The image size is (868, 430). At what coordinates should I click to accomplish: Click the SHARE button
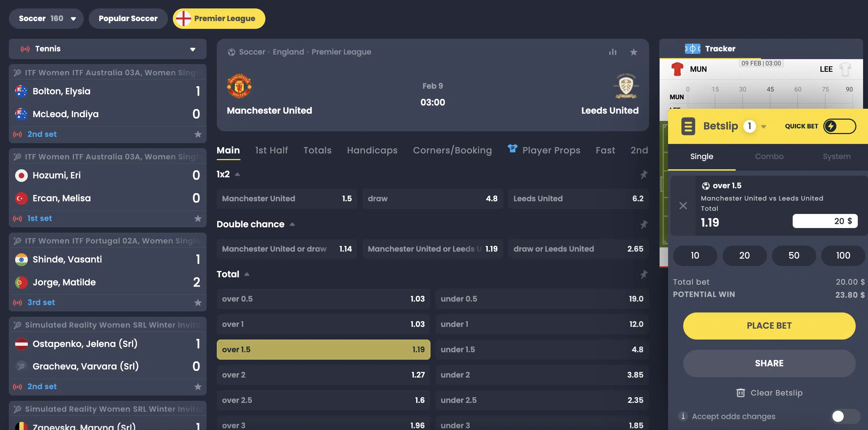(769, 363)
